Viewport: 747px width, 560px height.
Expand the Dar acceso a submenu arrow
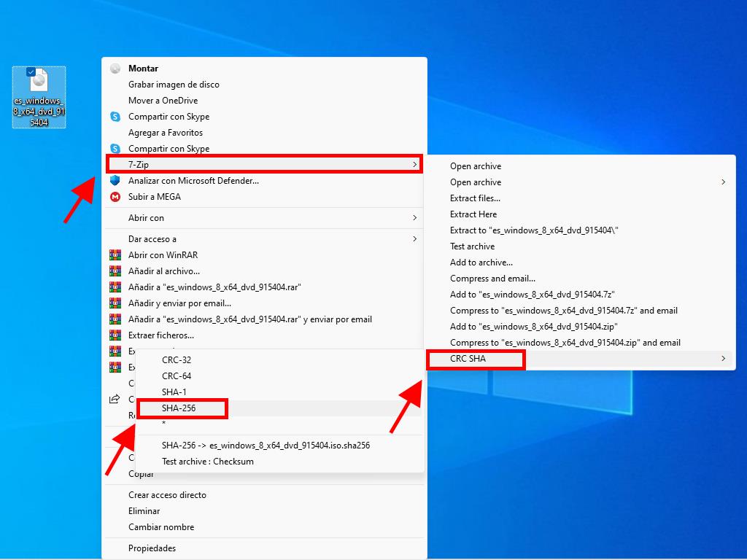[x=414, y=238]
